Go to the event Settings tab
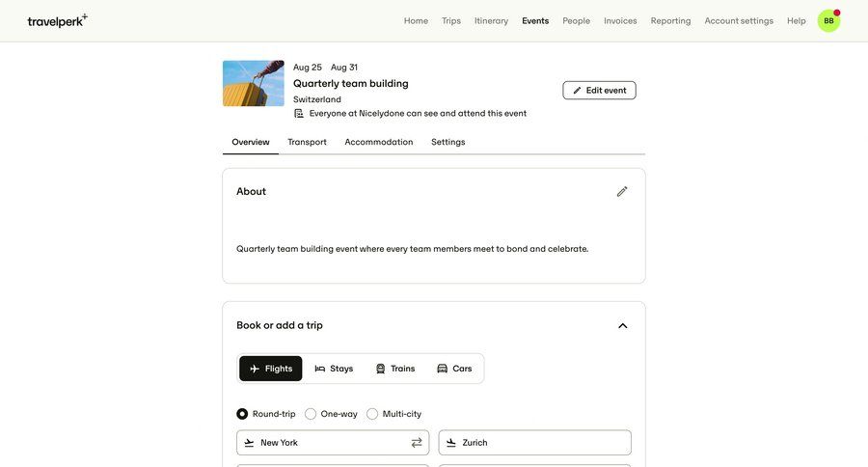The width and height of the screenshot is (868, 467). (x=448, y=142)
